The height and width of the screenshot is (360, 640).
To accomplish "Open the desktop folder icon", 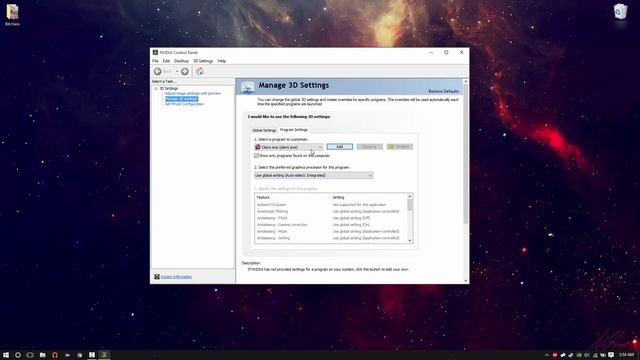I will coord(12,12).
